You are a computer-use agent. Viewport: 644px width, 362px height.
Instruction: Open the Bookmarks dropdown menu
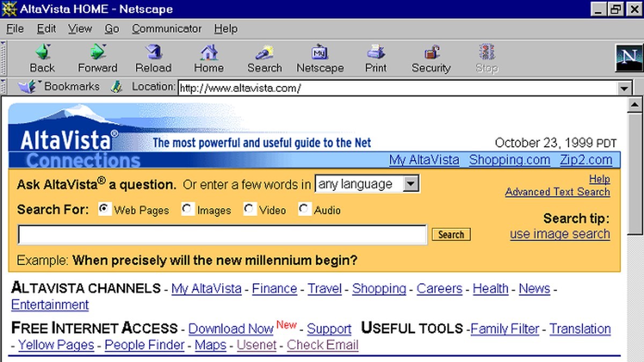[x=59, y=86]
